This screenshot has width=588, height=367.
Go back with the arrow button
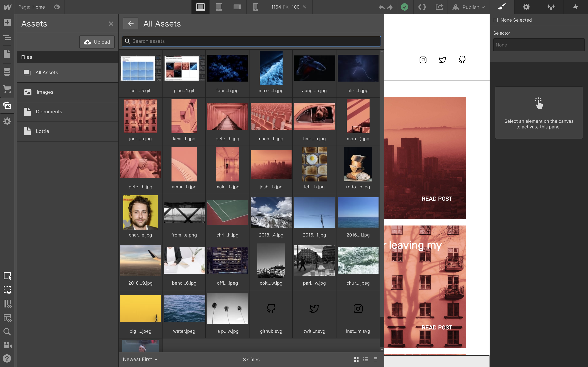(130, 23)
